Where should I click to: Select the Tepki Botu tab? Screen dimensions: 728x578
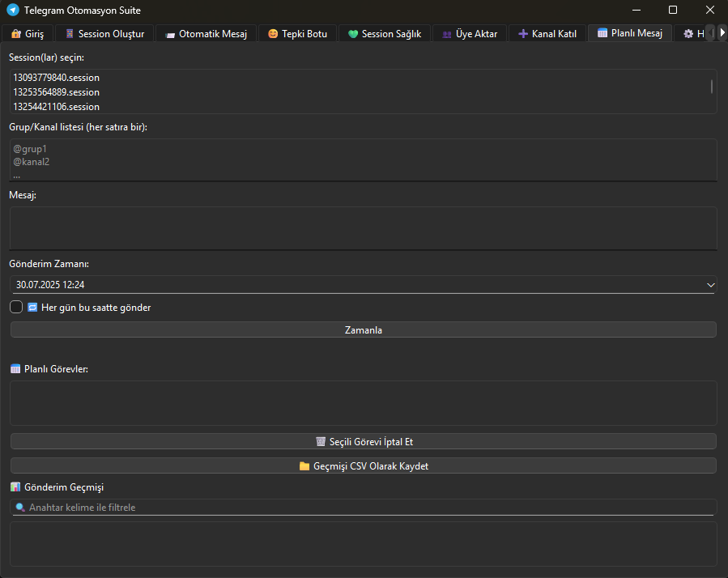click(x=298, y=34)
